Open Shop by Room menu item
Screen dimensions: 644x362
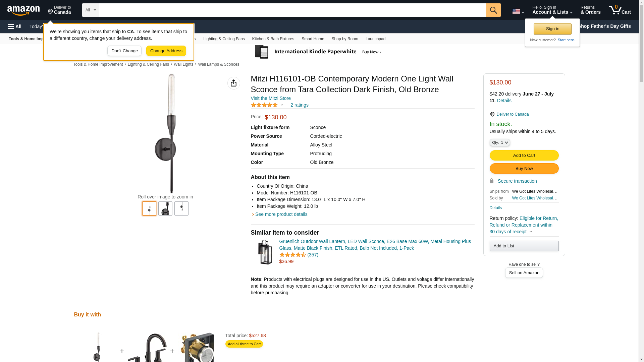[344, 39]
